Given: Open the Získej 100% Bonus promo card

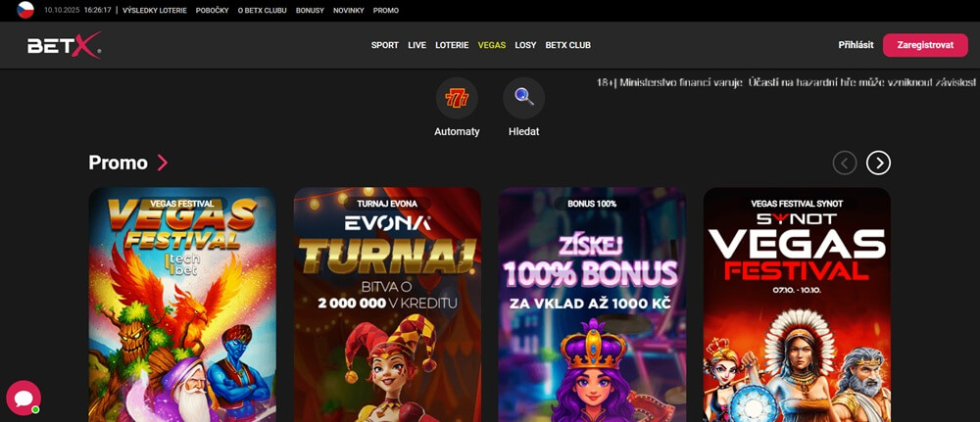Looking at the screenshot, I should 592,305.
